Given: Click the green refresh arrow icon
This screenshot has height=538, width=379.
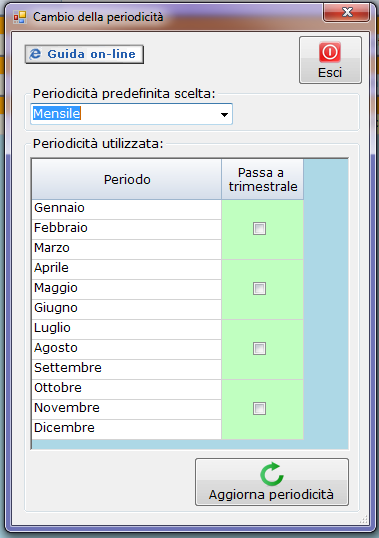Looking at the screenshot, I should (x=272, y=474).
